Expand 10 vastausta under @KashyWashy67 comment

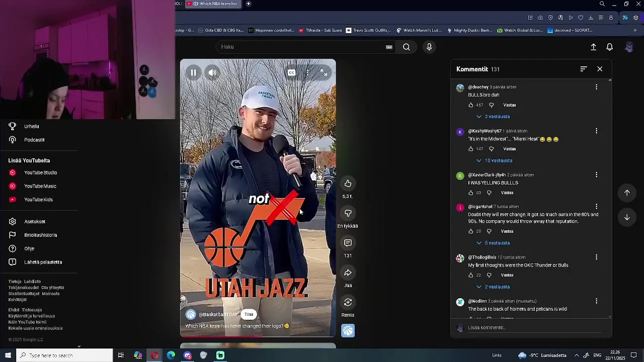tap(494, 160)
